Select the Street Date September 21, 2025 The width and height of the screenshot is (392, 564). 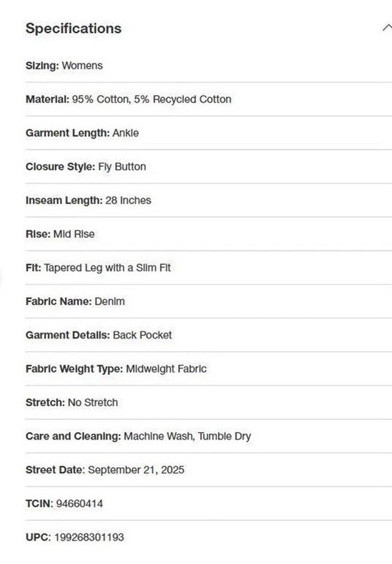pos(136,470)
